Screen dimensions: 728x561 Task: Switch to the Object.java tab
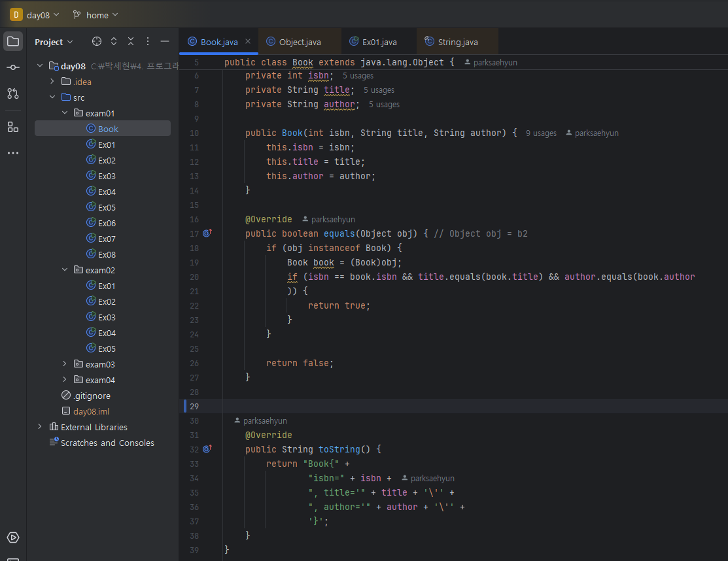tap(300, 42)
